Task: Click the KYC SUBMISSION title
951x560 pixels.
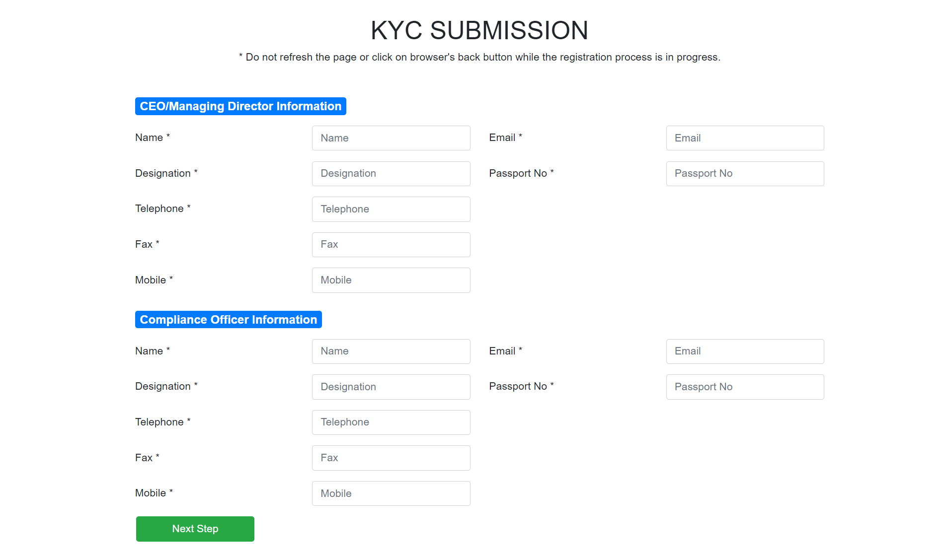Action: pos(478,30)
